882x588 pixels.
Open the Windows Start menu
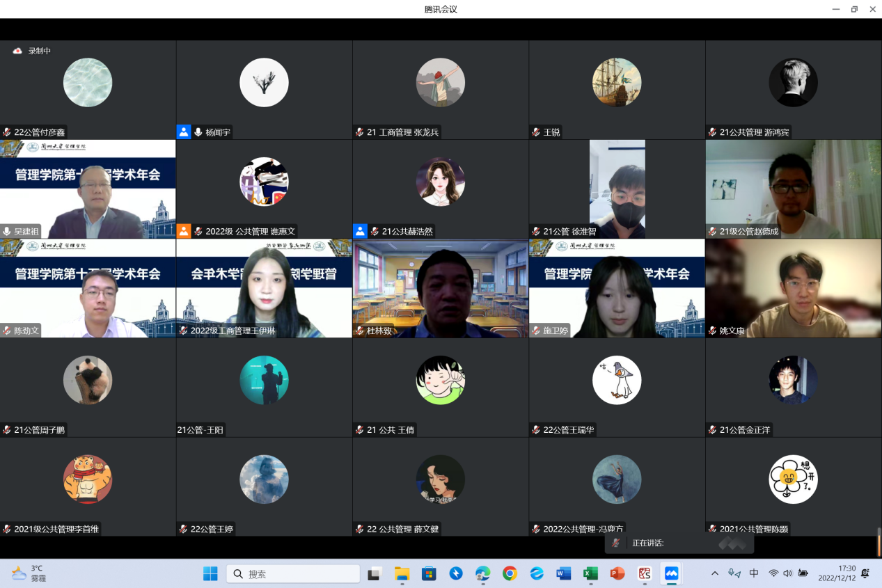coord(210,573)
